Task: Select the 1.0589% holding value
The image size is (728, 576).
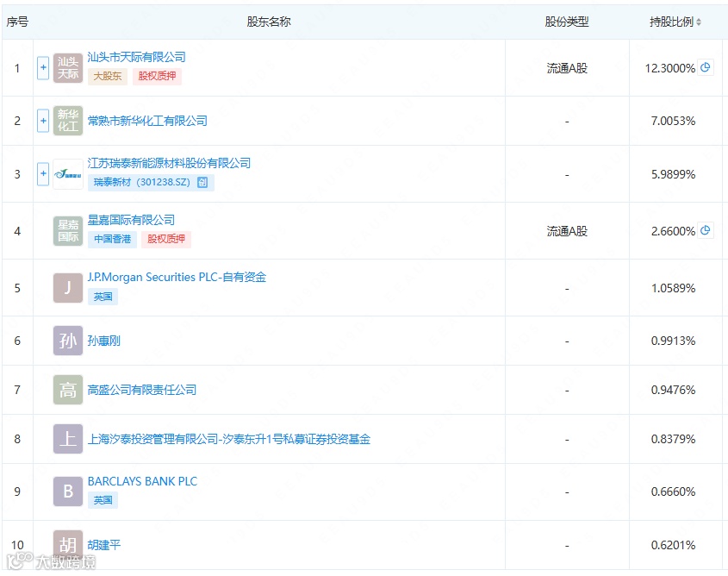Action: pyautogui.click(x=673, y=289)
